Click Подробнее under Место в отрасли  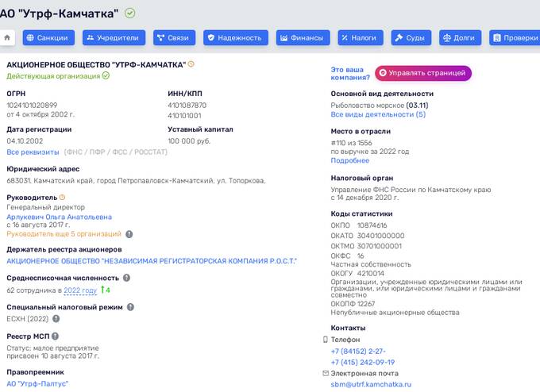(x=350, y=160)
